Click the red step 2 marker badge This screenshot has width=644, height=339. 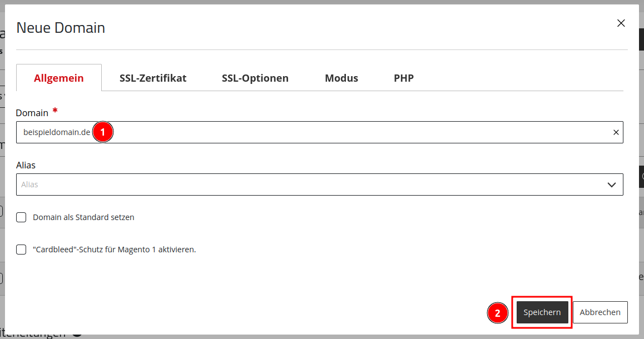[x=497, y=313]
